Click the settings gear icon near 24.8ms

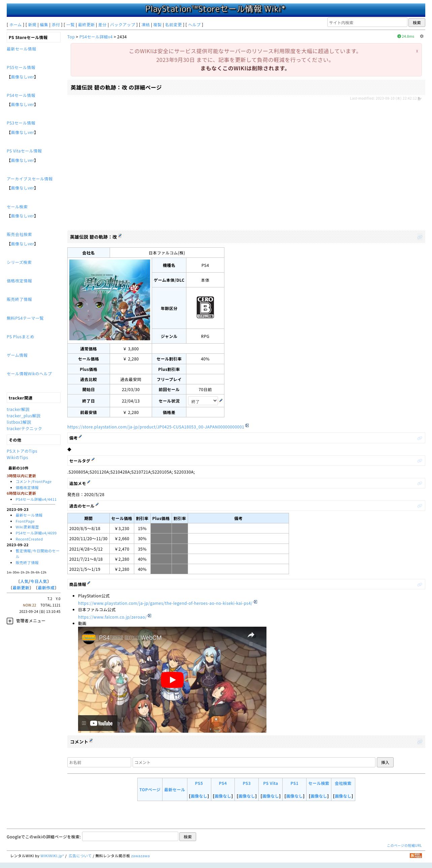point(421,36)
